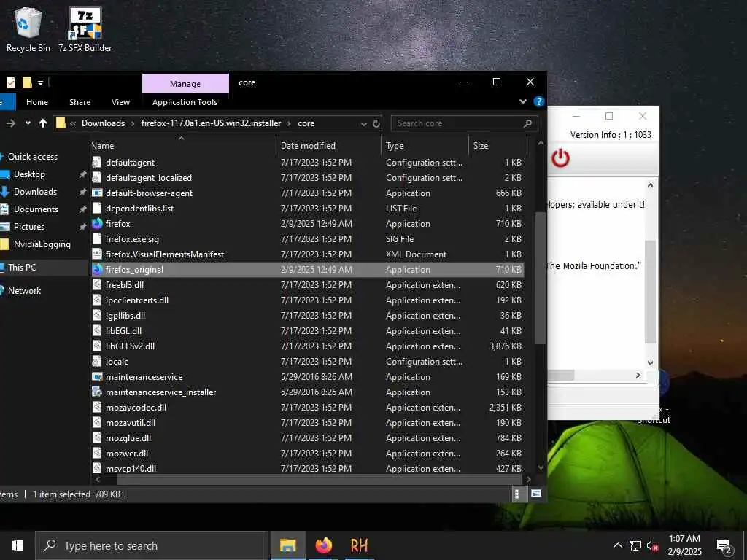
Task: Select the default-browser-agent application icon
Action: tap(97, 192)
